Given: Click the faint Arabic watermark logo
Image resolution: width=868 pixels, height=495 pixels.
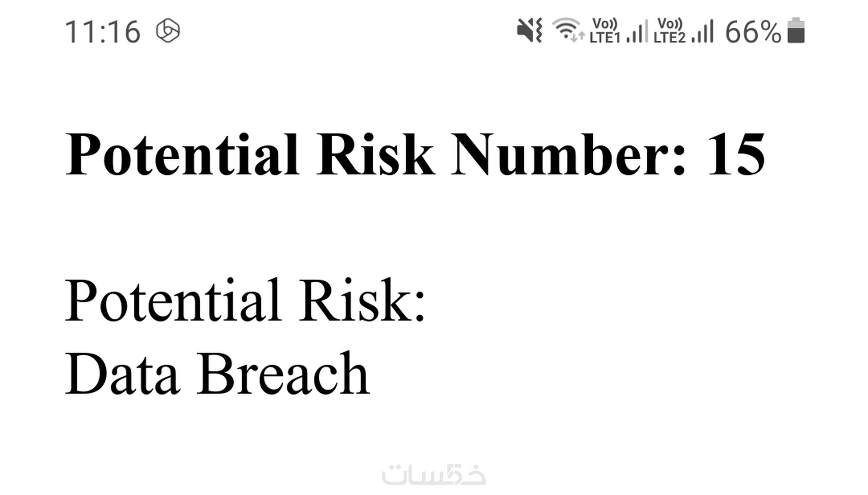Looking at the screenshot, I should tap(433, 475).
